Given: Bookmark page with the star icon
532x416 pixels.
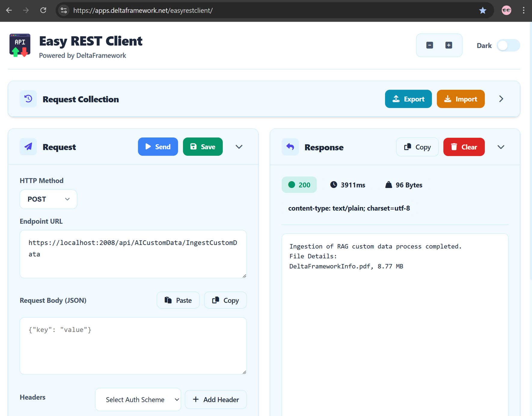Looking at the screenshot, I should [483, 11].
